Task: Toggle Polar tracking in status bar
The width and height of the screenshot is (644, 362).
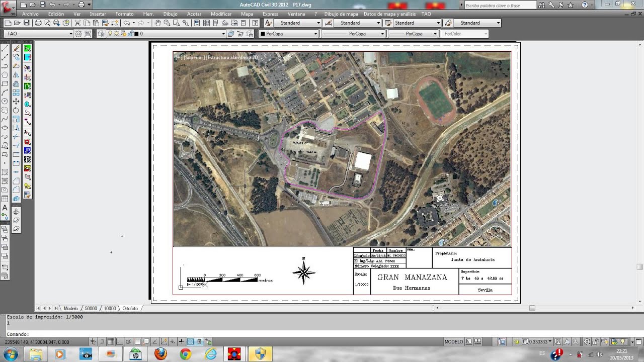Action: 128,342
